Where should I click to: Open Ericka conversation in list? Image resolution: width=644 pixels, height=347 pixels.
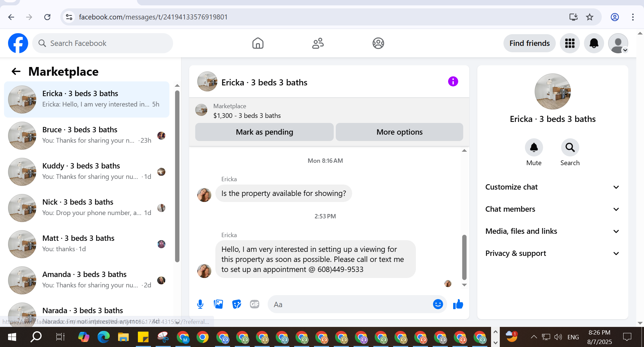[x=87, y=99]
